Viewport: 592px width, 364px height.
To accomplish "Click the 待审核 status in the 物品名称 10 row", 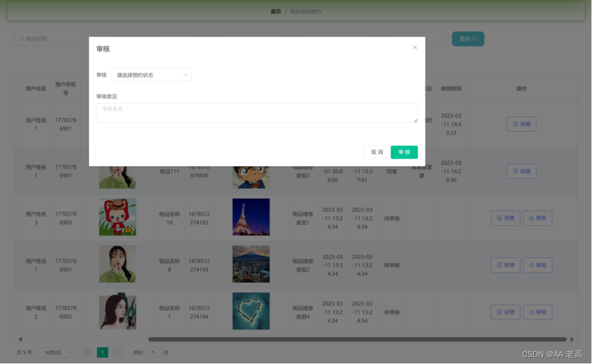I will (x=392, y=218).
